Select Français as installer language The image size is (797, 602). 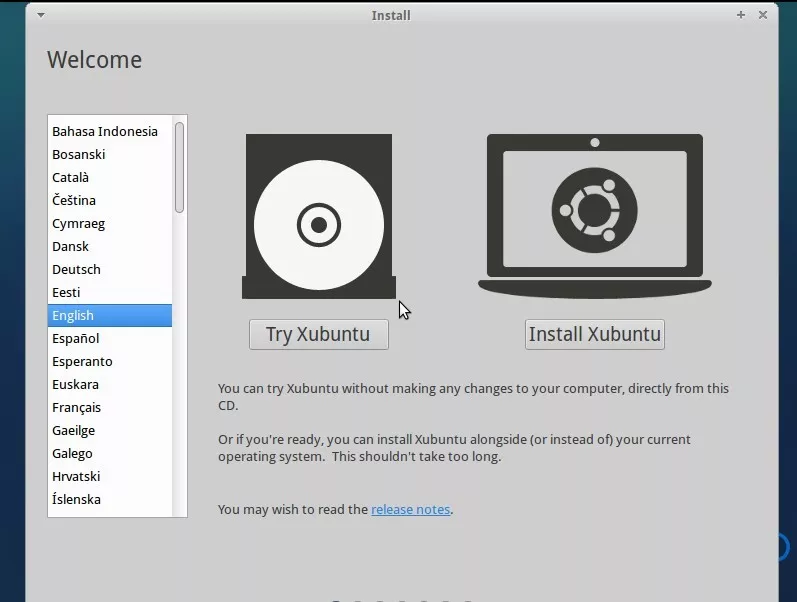(x=110, y=407)
